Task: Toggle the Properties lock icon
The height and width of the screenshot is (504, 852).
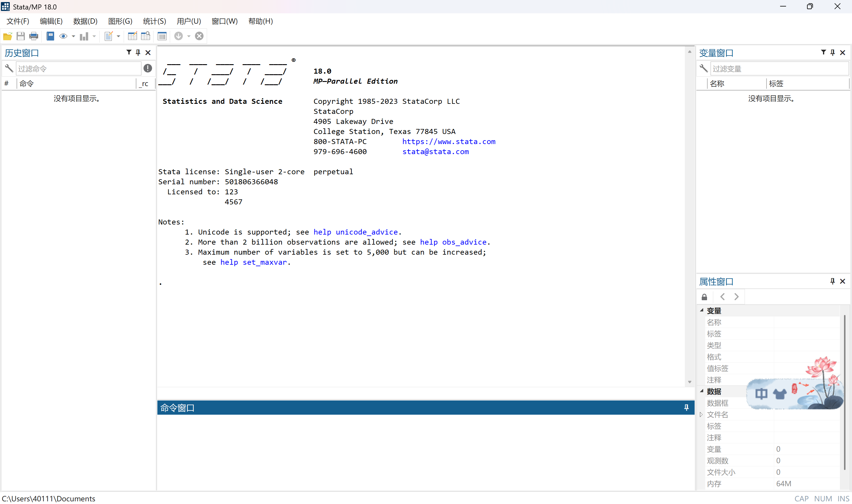Action: 704,297
